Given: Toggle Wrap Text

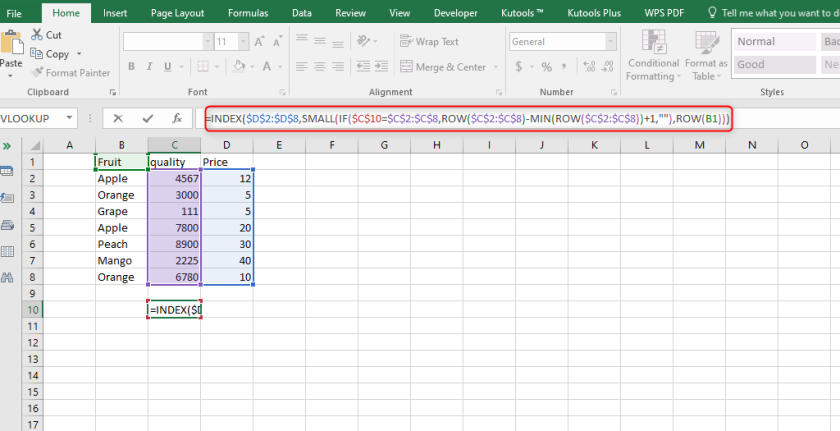Looking at the screenshot, I should click(429, 41).
